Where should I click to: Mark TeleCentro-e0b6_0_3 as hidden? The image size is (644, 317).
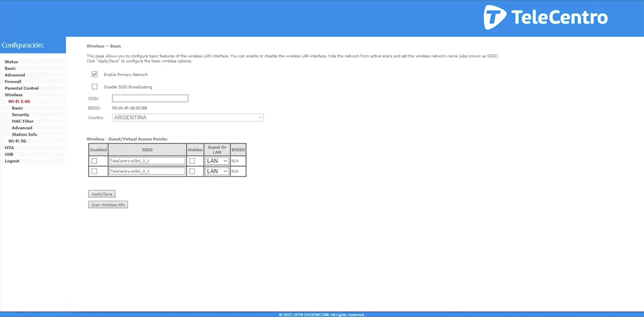pyautogui.click(x=192, y=171)
